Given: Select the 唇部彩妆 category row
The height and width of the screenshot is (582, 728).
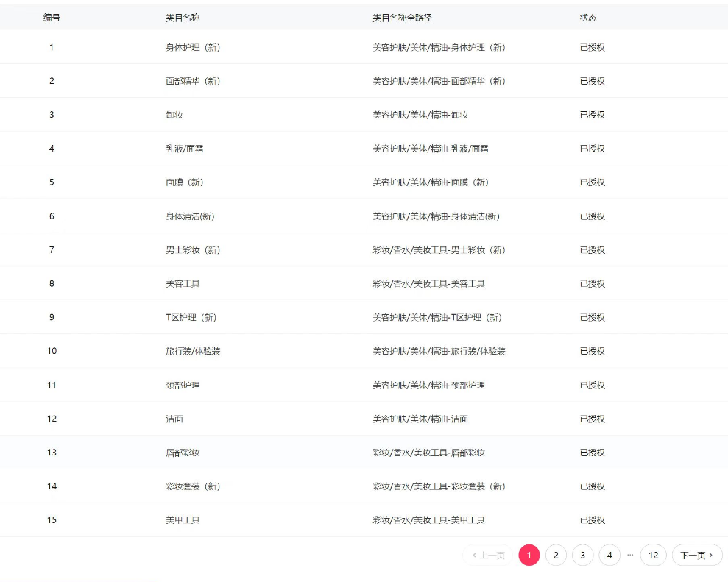Looking at the screenshot, I should pyautogui.click(x=183, y=453).
